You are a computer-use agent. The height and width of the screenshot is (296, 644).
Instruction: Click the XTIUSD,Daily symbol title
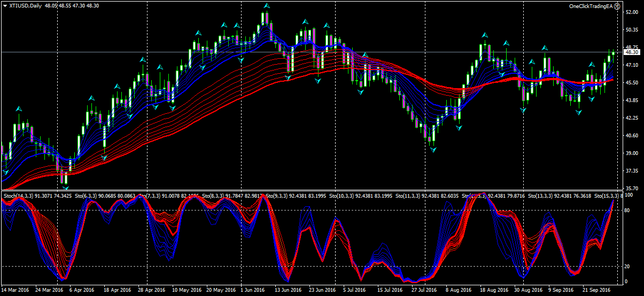coord(25,5)
